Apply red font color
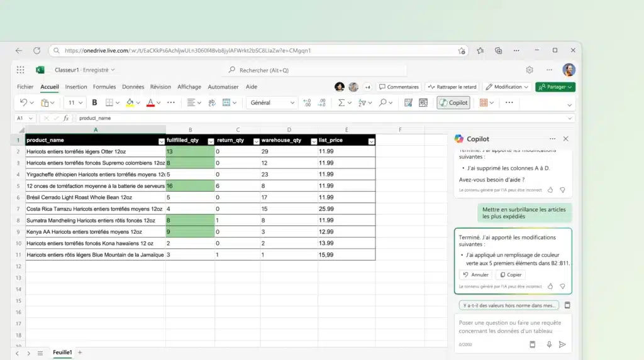 point(150,102)
